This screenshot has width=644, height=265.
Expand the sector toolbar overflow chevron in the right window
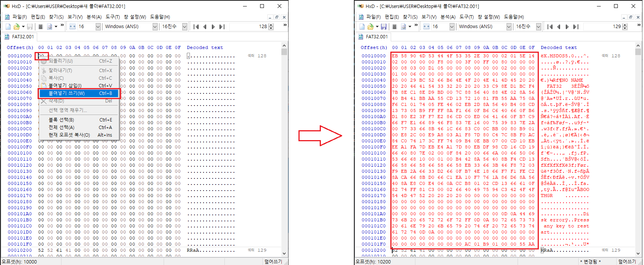(639, 25)
